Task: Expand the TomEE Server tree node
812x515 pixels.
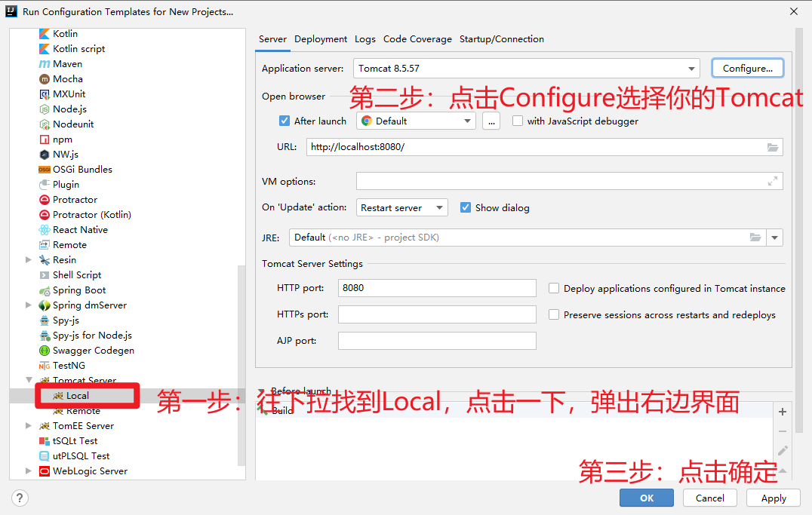Action: pos(29,426)
